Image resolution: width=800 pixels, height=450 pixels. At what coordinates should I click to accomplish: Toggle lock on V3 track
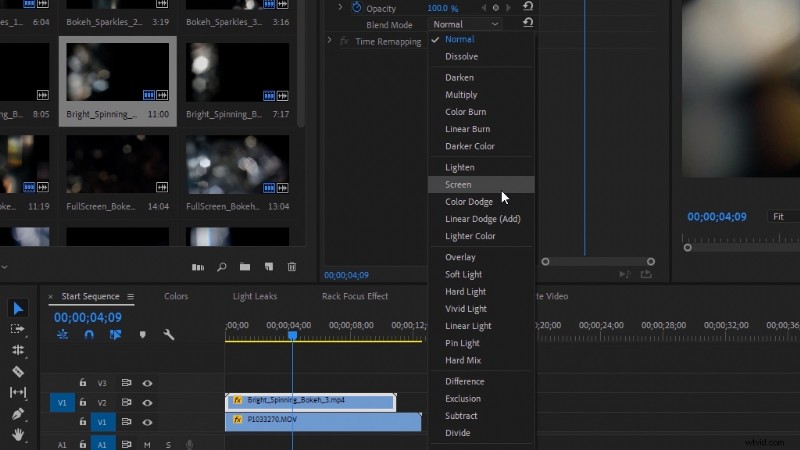tap(83, 382)
